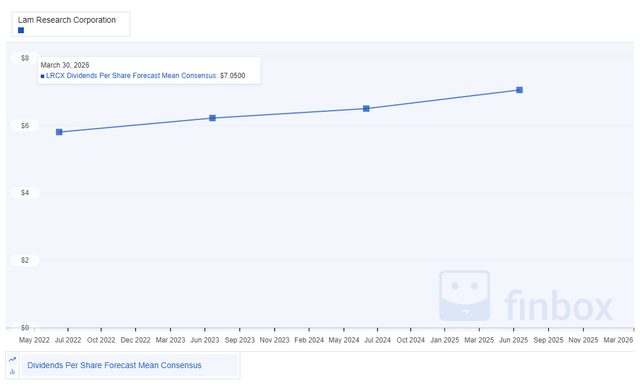640x385 pixels.
Task: Click tooltip date March 30, 2026
Action: tap(65, 65)
